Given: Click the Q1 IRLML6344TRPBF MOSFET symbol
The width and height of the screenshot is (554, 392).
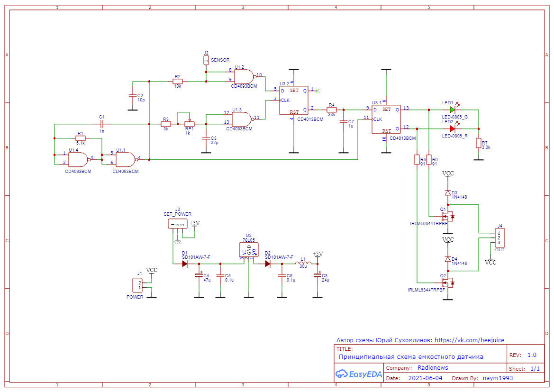Looking at the screenshot, I should 448,216.
